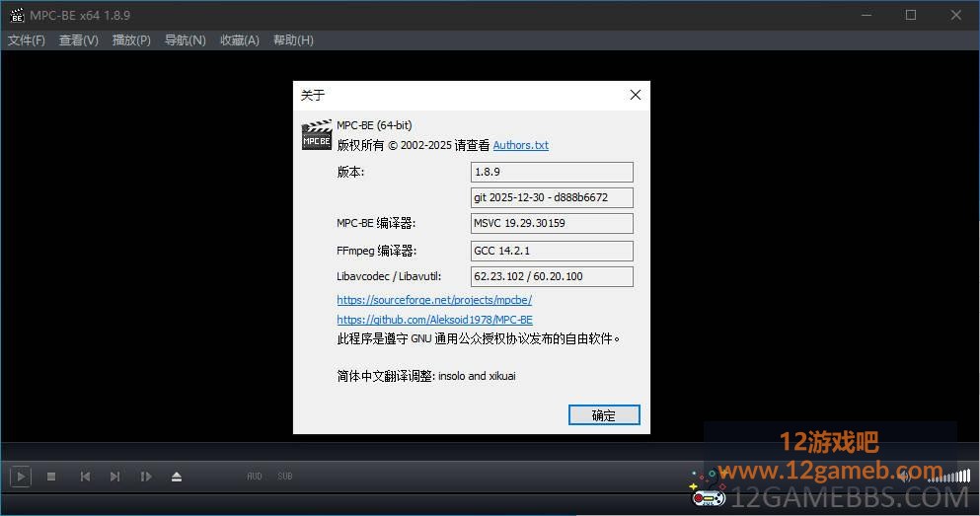Minimize the MPC-BE main window
The image size is (980, 516).
click(x=867, y=15)
